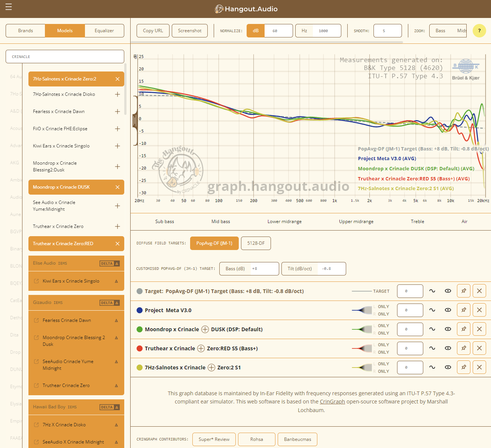Delete the Truthear Zero:RED S5 row
Screen dimensions: 491x448
pyautogui.click(x=479, y=348)
